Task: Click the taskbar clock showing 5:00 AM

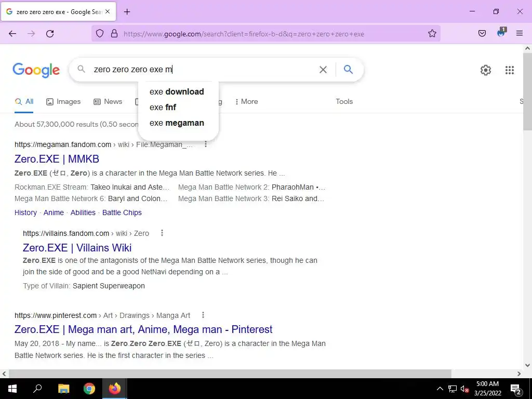Action: click(487, 389)
